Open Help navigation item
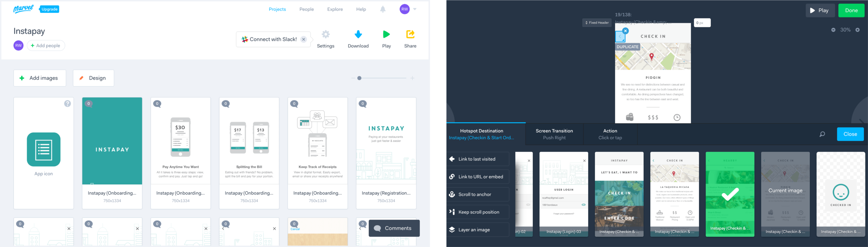The image size is (868, 247). [361, 9]
